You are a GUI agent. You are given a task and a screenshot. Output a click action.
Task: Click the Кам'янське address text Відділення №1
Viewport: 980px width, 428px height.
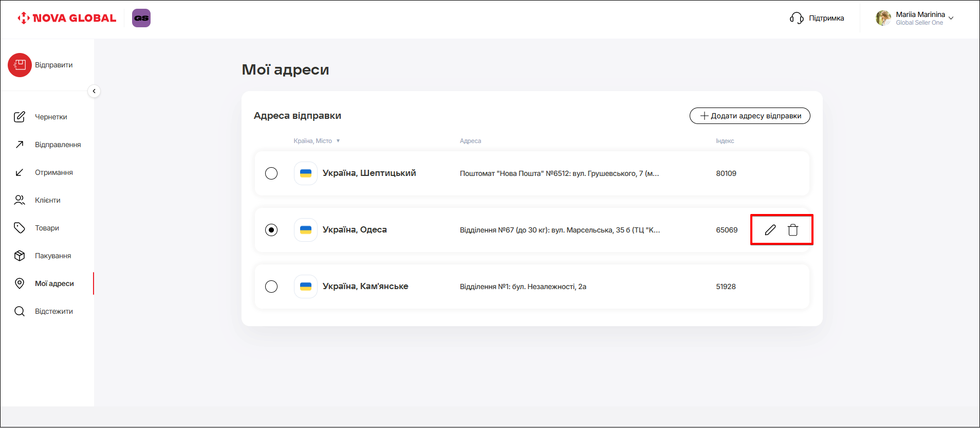(x=523, y=287)
